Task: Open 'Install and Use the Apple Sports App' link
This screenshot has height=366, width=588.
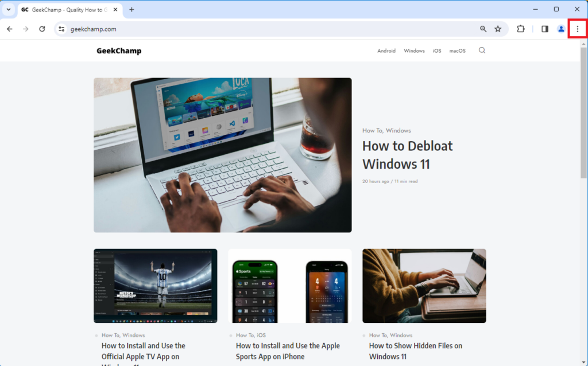Action: point(288,351)
